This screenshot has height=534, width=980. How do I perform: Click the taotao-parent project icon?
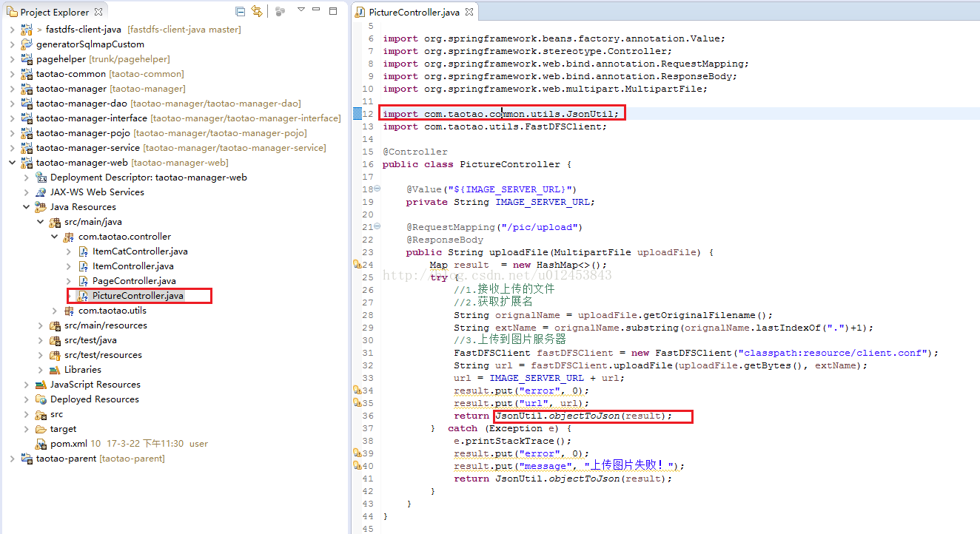pyautogui.click(x=27, y=459)
